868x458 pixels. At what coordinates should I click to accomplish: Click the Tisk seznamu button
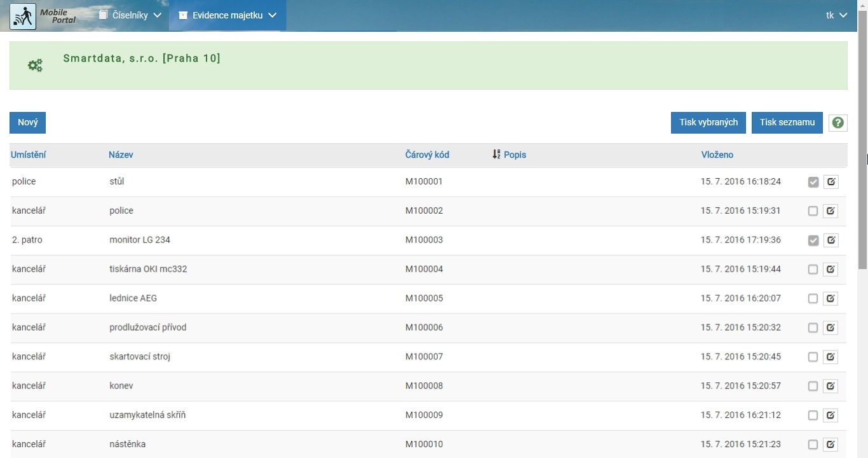[787, 123]
